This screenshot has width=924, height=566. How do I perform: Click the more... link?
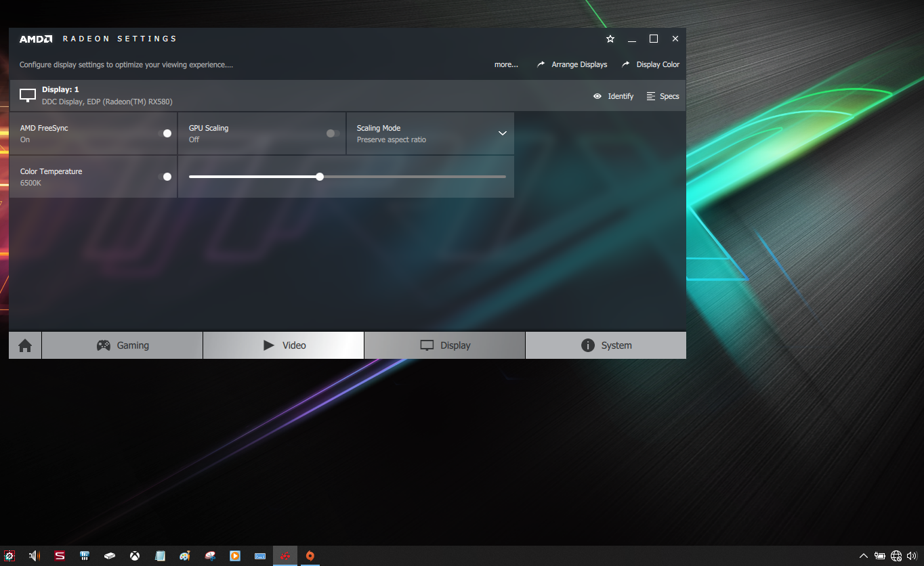pos(506,64)
